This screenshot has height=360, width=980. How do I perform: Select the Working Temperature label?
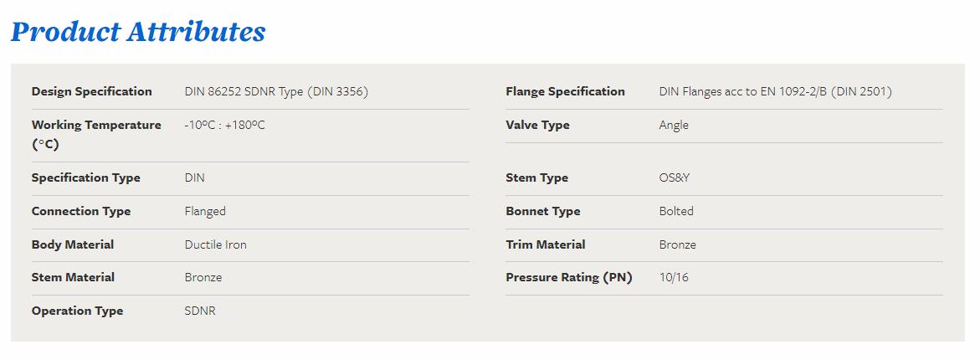(96, 135)
